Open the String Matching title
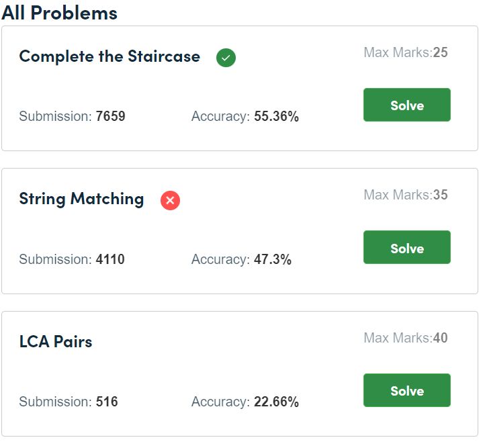The image size is (485, 448). 81,199
